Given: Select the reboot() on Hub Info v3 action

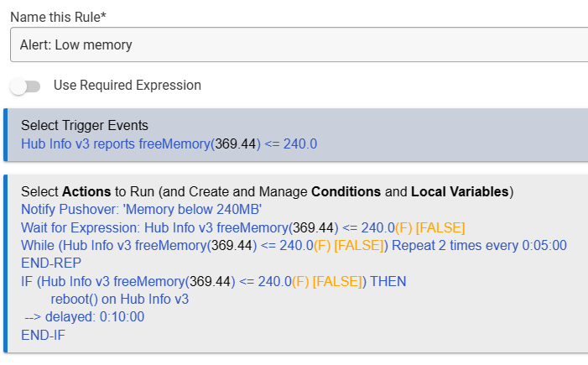Looking at the screenshot, I should [119, 299].
